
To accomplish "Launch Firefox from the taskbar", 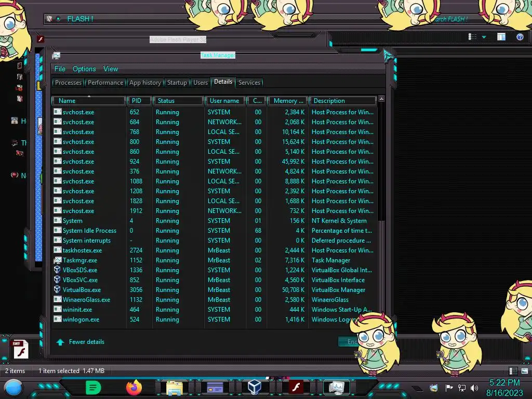I will (x=134, y=388).
